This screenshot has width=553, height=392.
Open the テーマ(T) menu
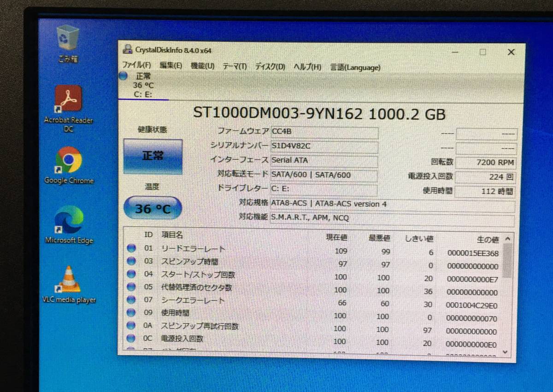pos(235,66)
